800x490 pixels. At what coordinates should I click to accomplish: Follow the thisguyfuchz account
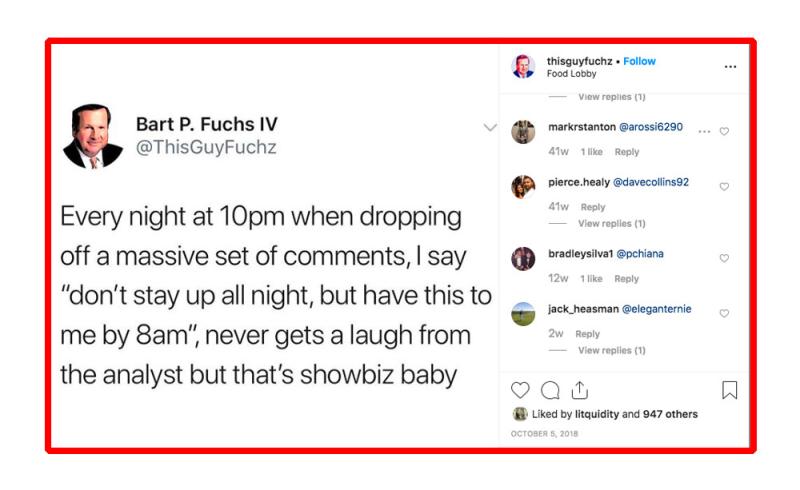click(640, 61)
